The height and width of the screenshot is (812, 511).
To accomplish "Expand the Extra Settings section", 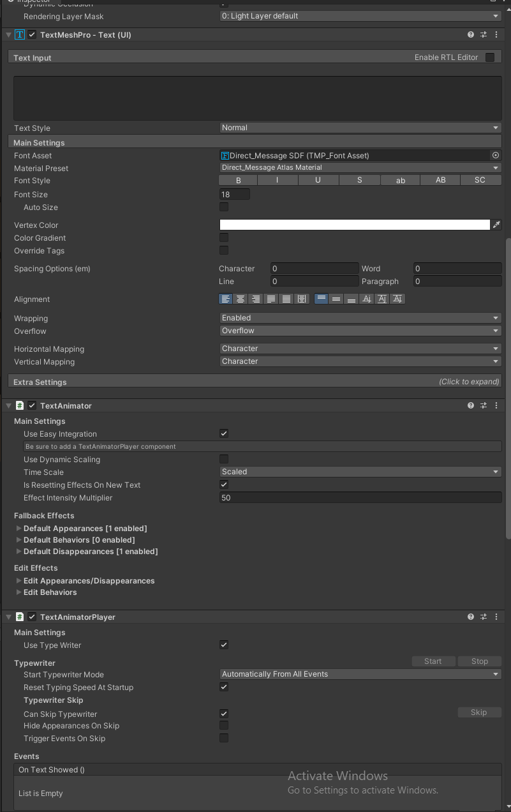I will pyautogui.click(x=255, y=382).
